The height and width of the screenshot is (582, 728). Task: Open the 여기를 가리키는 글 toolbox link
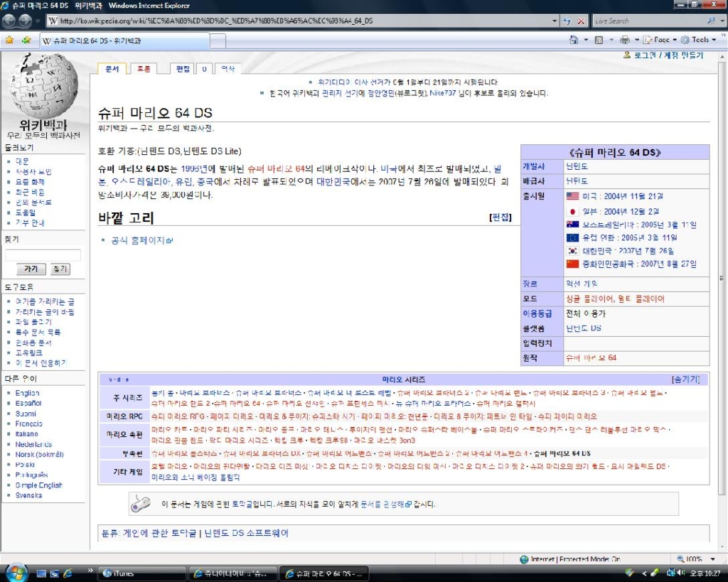pyautogui.click(x=45, y=302)
